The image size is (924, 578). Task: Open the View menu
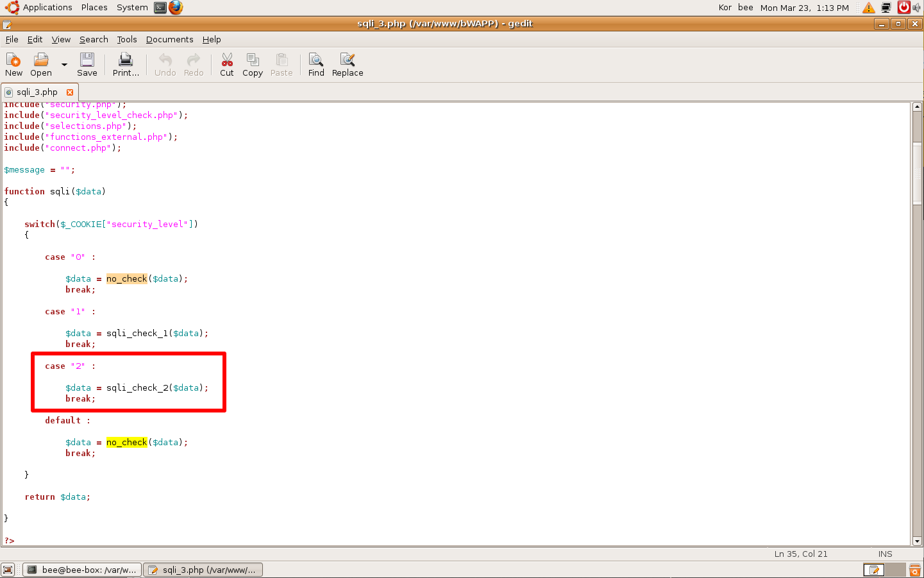(x=61, y=39)
